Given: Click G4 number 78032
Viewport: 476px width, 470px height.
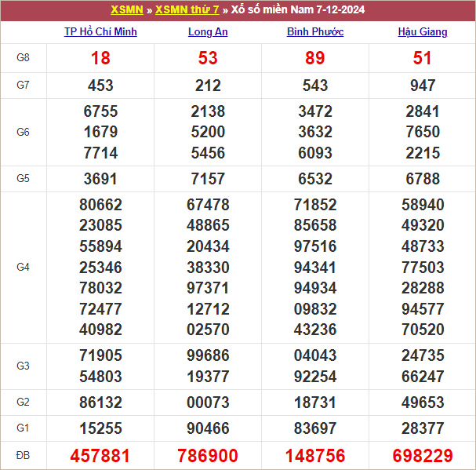Looking at the screenshot, I should click(100, 288).
